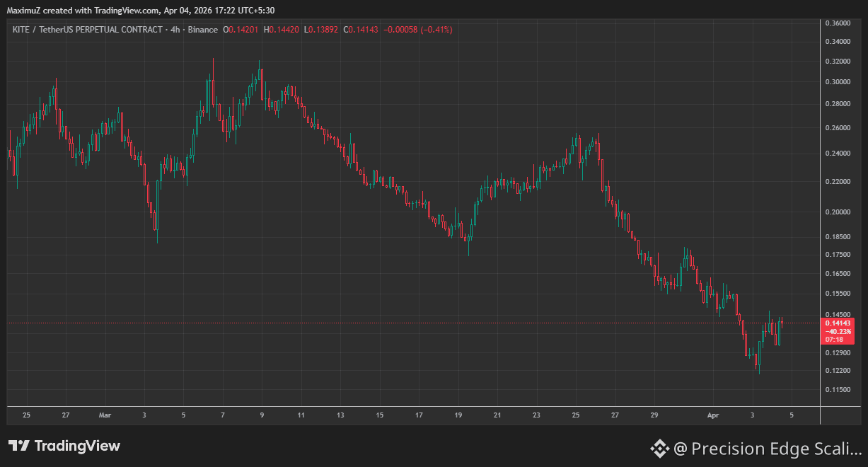
Task: Click the 0.18500 price axis label
Action: 838,236
